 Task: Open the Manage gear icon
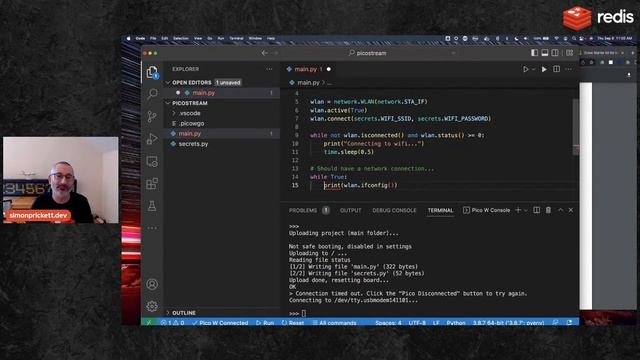[152, 306]
